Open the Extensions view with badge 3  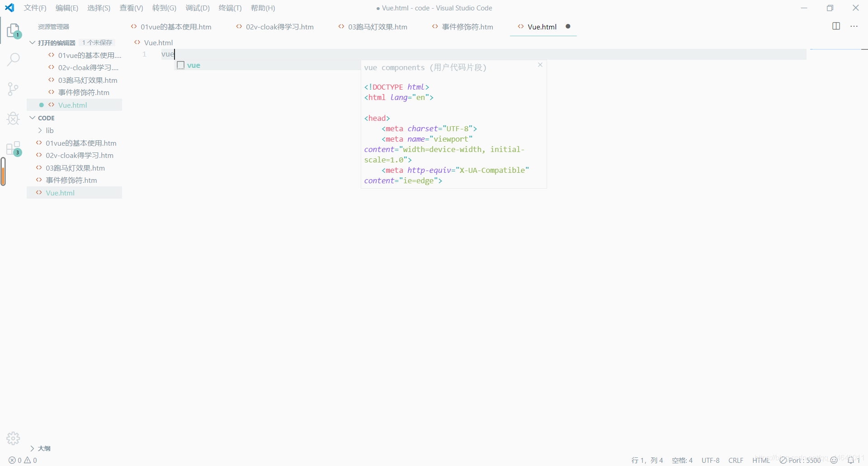tap(14, 148)
